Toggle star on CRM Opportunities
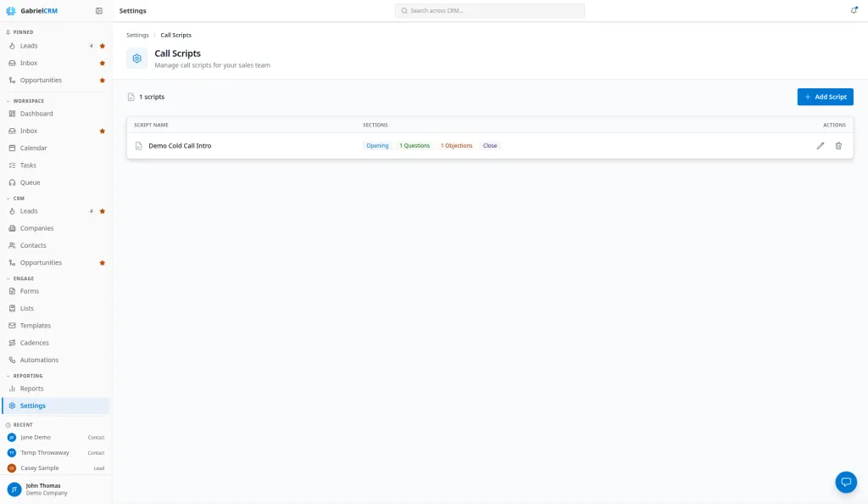 (103, 263)
